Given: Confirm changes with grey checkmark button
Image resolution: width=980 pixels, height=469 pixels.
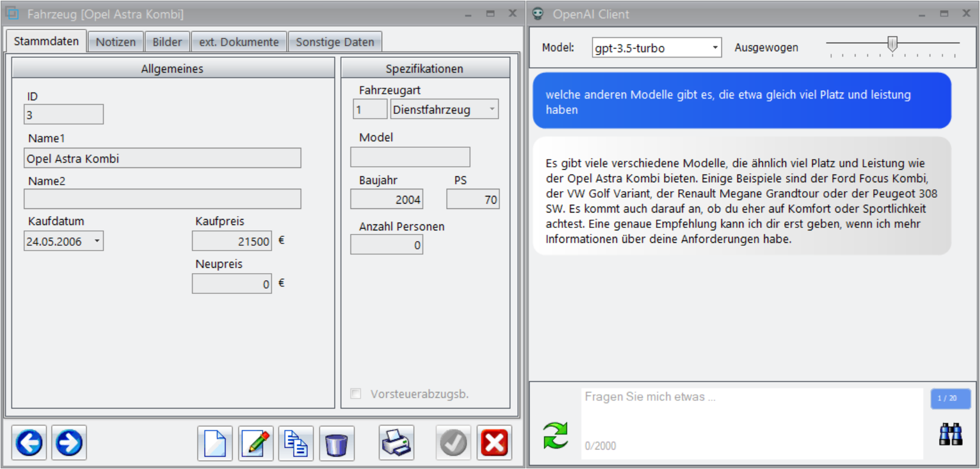Looking at the screenshot, I should (454, 443).
